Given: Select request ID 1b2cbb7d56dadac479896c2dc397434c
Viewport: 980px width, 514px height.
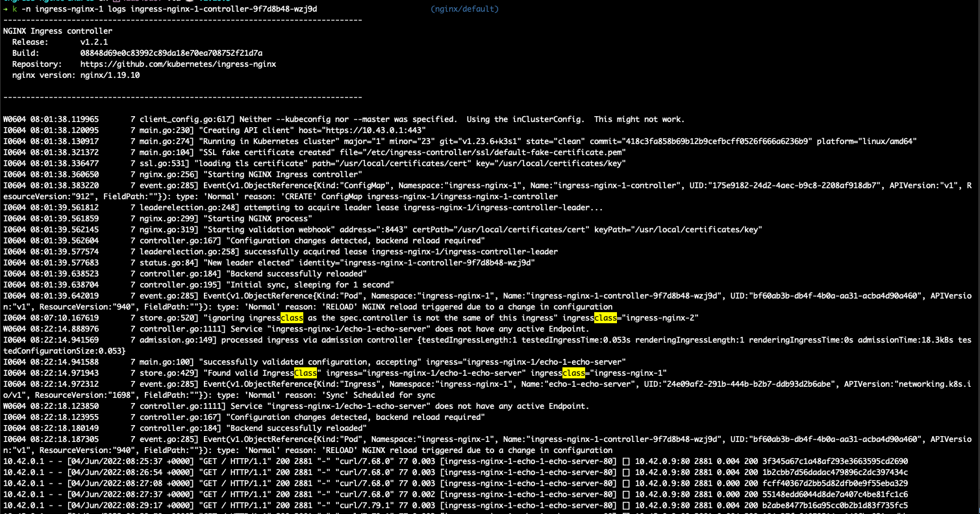Looking at the screenshot, I should coord(835,472).
